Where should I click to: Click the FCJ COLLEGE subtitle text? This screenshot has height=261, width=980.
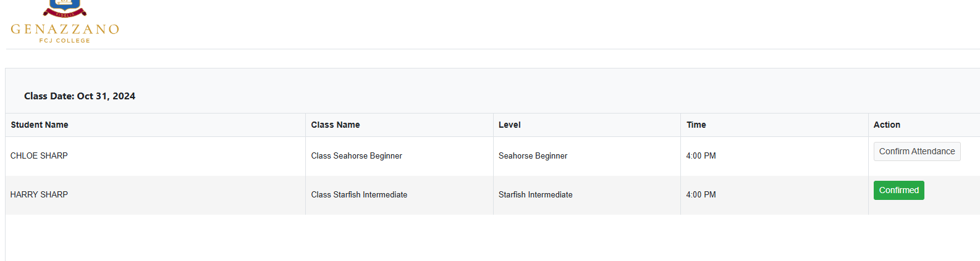(x=65, y=41)
